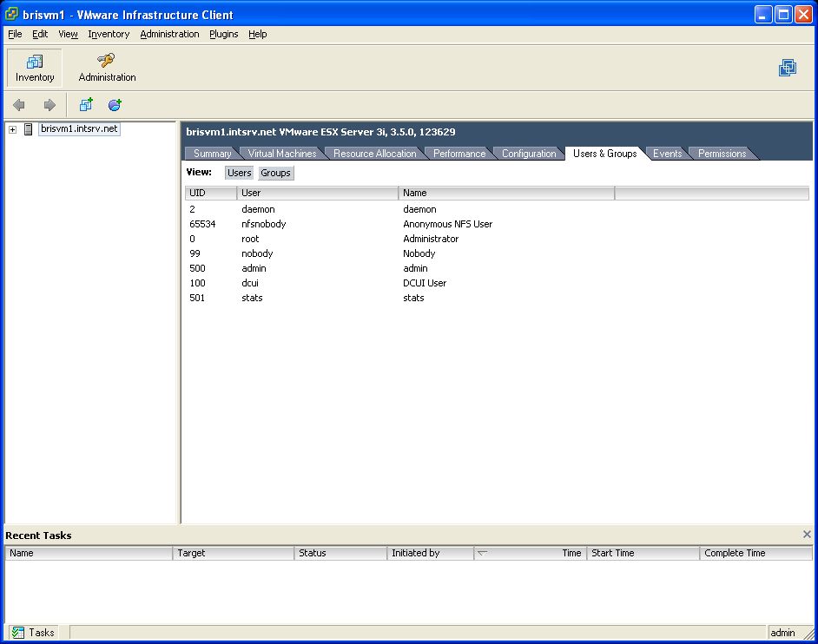This screenshot has width=818, height=644.
Task: Sort by the UID column header
Action: click(211, 193)
